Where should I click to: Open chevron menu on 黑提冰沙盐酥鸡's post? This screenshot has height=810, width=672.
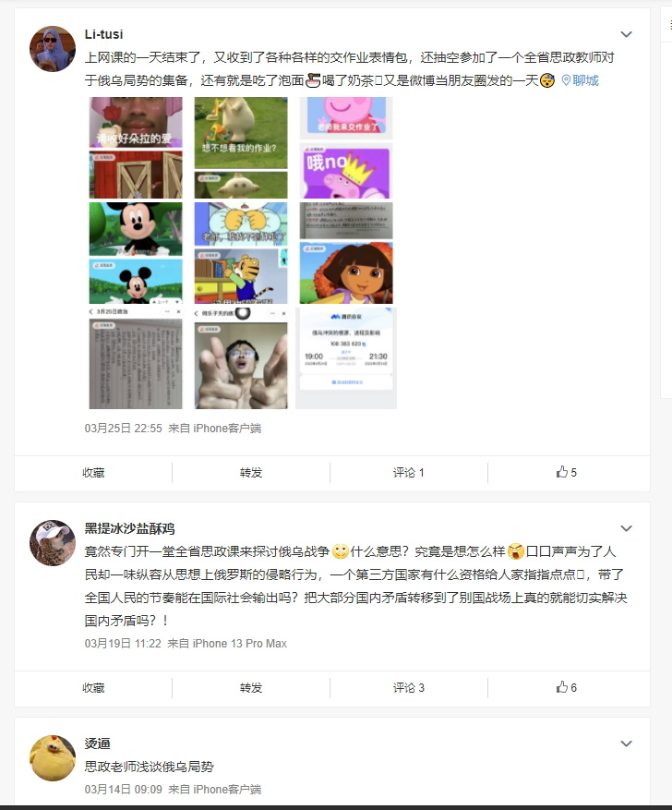click(626, 528)
